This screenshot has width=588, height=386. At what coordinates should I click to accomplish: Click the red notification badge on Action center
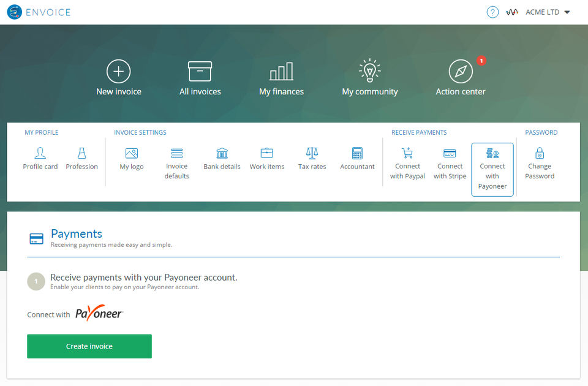pyautogui.click(x=481, y=61)
